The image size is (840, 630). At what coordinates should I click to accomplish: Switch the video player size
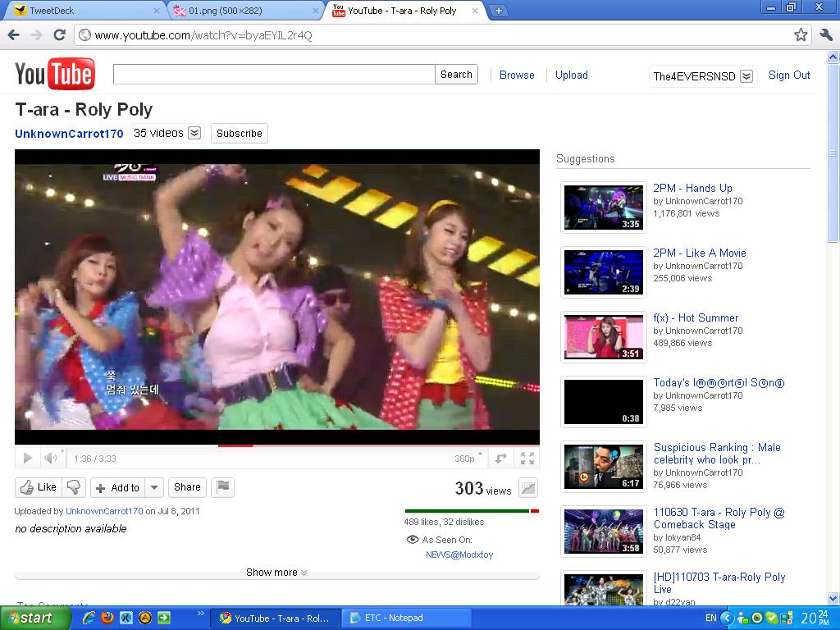pyautogui.click(x=501, y=458)
